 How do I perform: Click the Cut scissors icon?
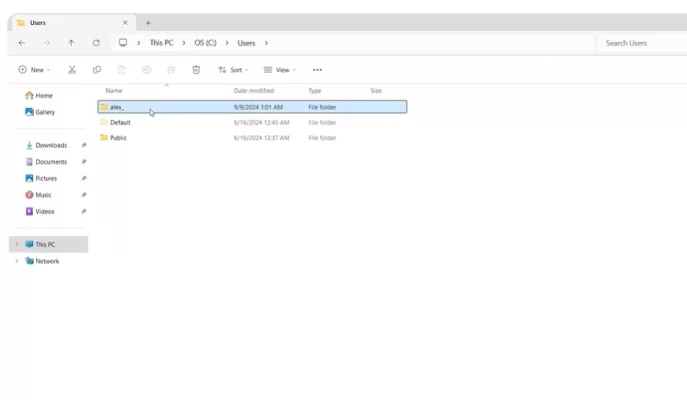click(x=72, y=70)
